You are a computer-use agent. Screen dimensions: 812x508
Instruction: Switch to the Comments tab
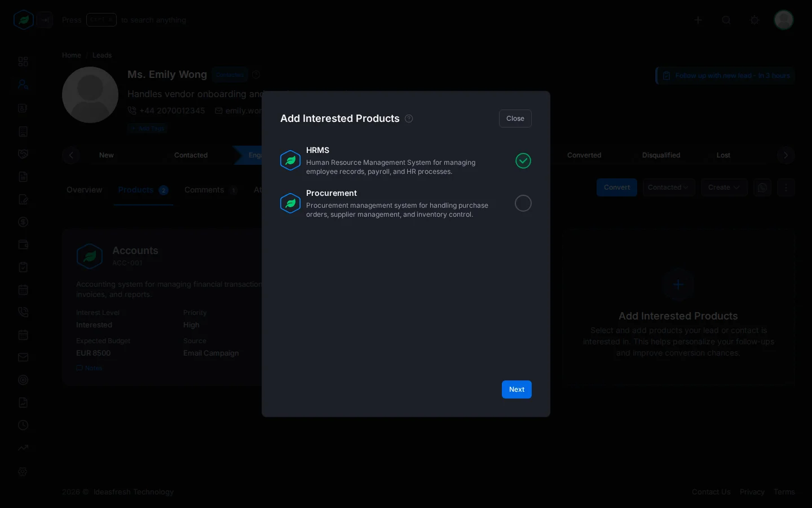[x=210, y=190]
